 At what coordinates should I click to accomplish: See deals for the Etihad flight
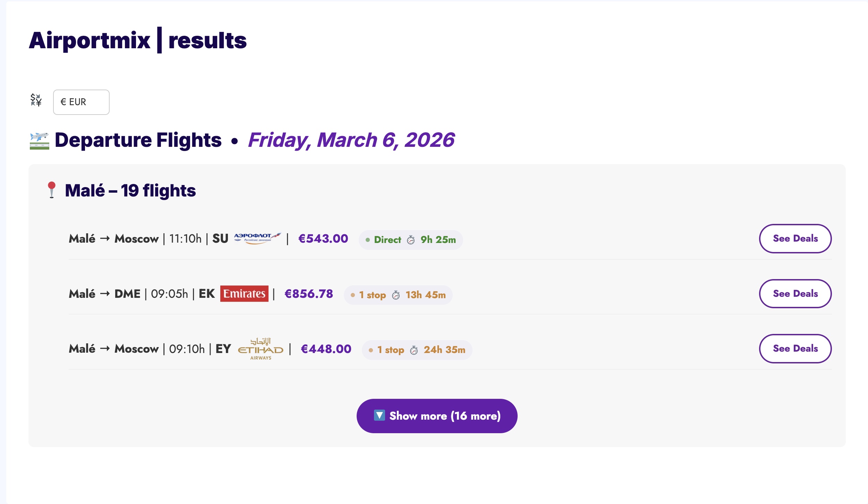[x=795, y=348]
